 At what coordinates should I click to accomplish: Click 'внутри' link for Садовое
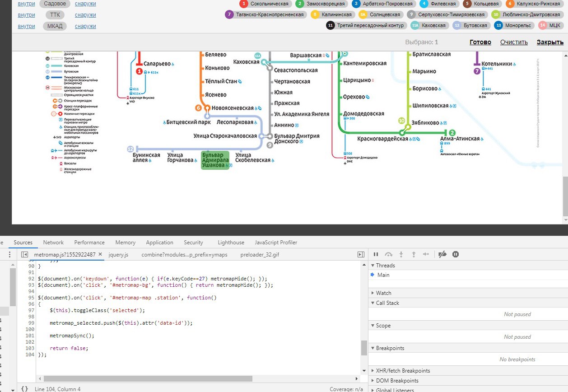click(26, 4)
